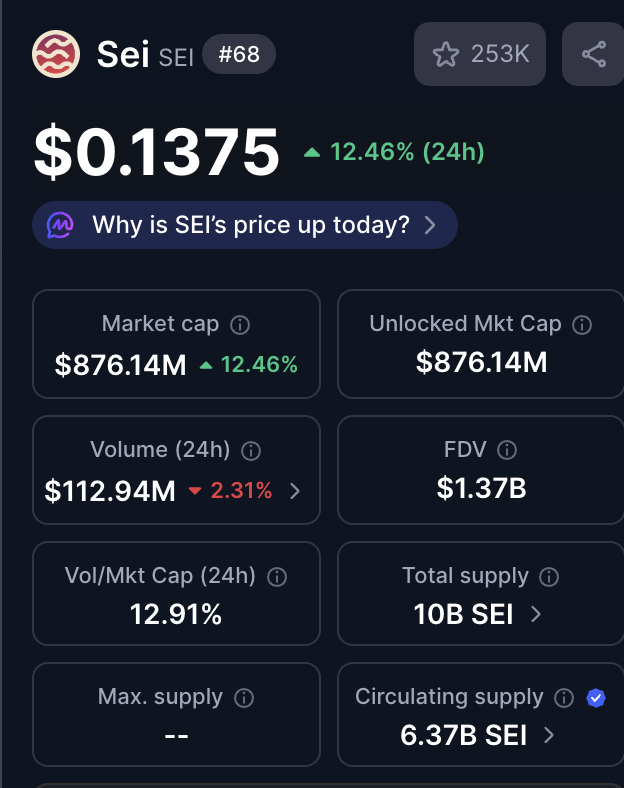Click the Vol/Mkt Cap (24h) info icon

[278, 577]
